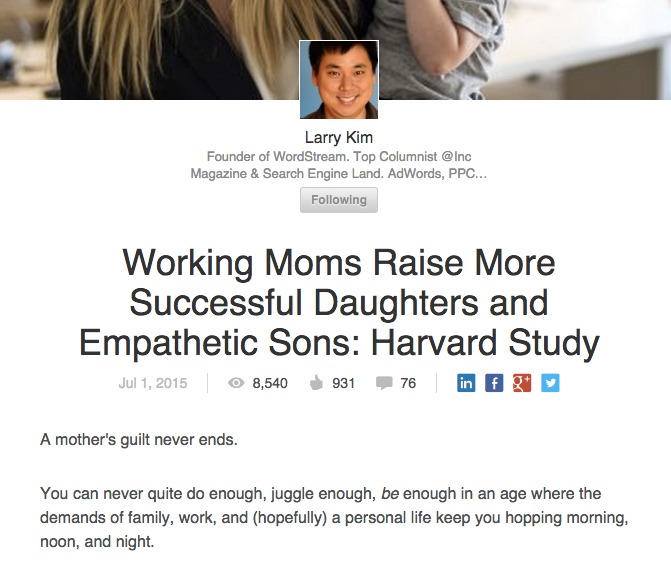Share article via Google Plus icon
The image size is (671, 566).
click(x=522, y=383)
